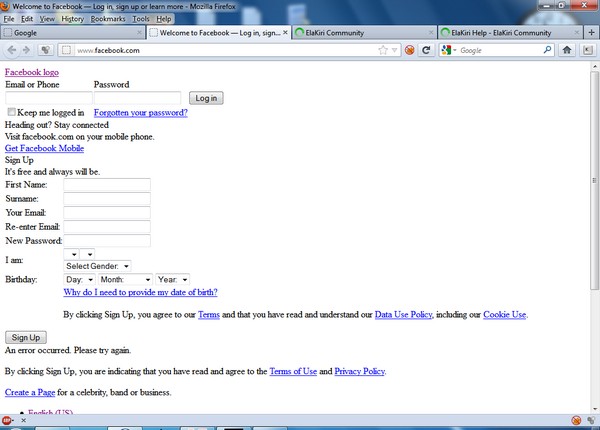Open a new tab with the plus button
Screen dimensions: 600x430
coord(591,33)
